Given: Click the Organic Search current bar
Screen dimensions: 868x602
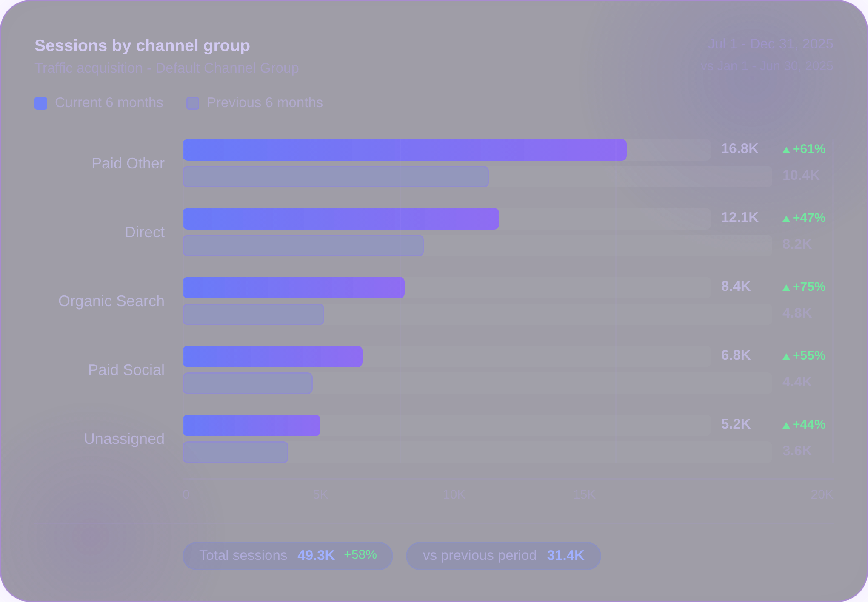Looking at the screenshot, I should point(294,287).
